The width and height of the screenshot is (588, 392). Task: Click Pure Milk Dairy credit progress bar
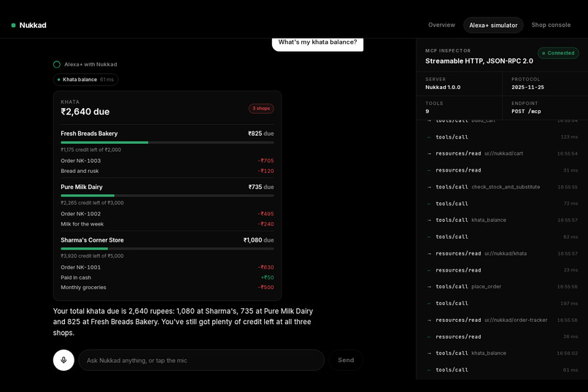167,196
